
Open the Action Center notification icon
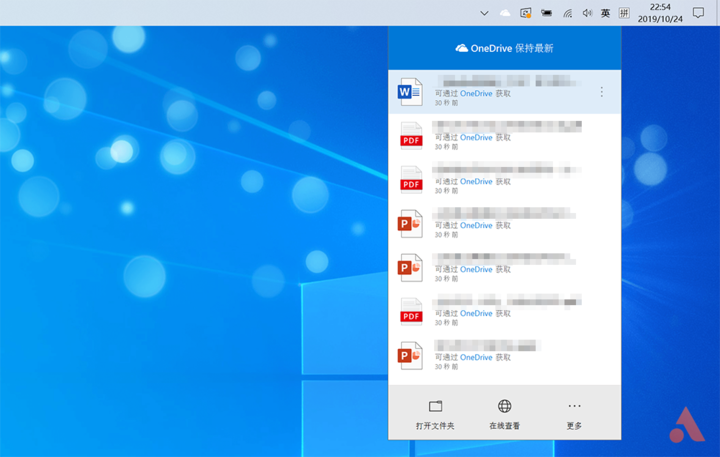pos(698,13)
